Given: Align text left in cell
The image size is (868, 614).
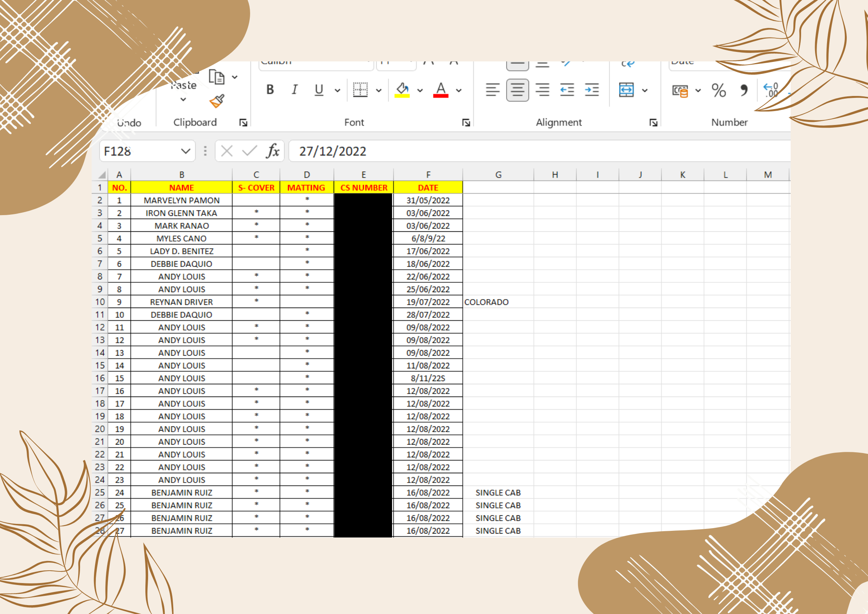Looking at the screenshot, I should point(493,90).
